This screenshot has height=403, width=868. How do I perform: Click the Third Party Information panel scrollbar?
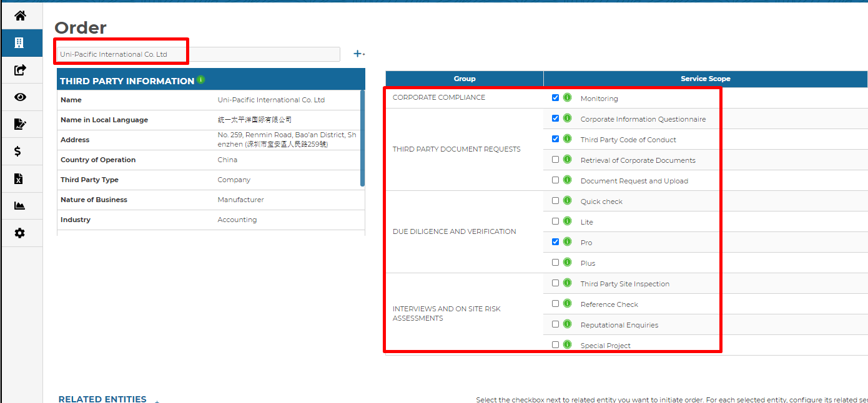363,138
